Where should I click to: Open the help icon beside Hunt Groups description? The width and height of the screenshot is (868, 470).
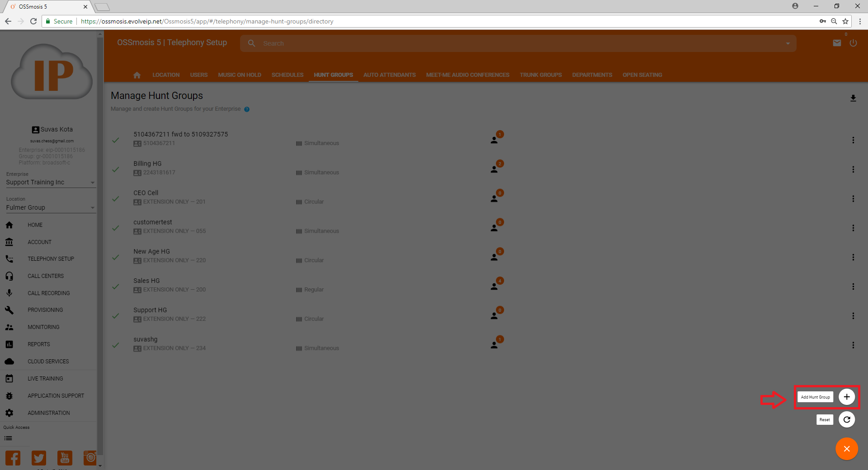pos(247,109)
